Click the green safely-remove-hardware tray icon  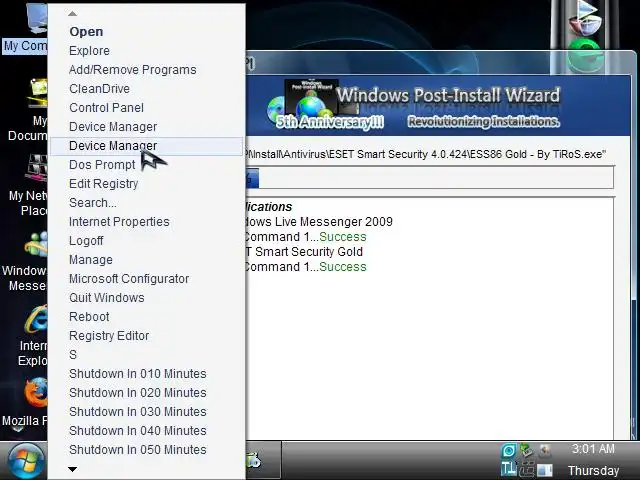(527, 451)
